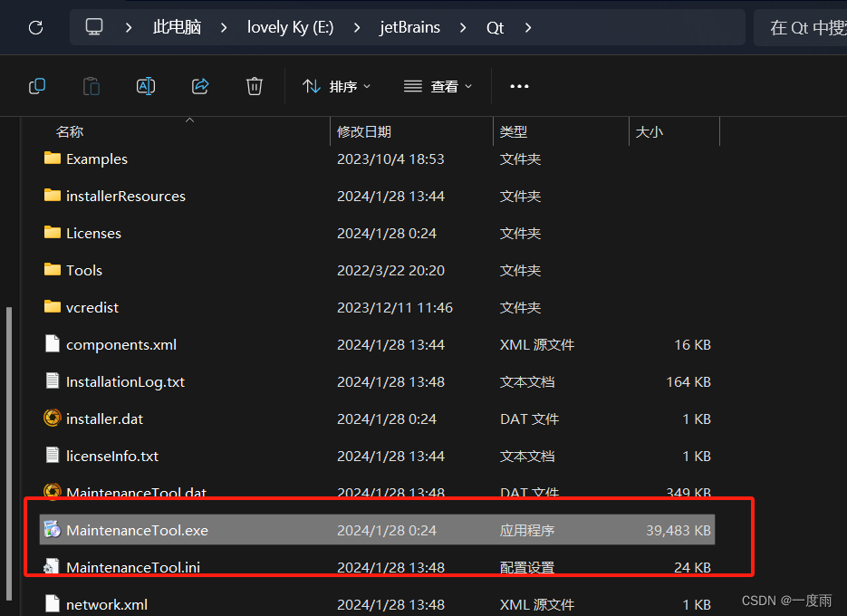Select the Tools folder icon

pyautogui.click(x=53, y=270)
